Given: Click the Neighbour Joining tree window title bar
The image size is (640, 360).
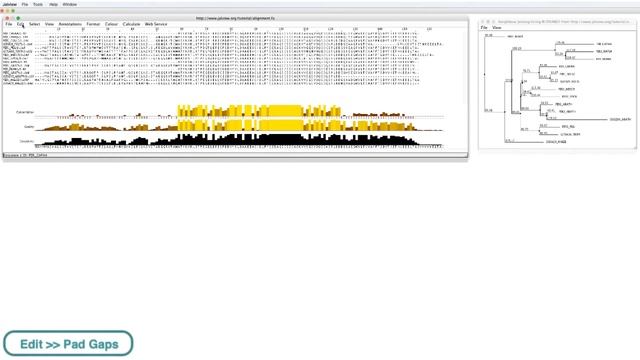Looking at the screenshot, I should pyautogui.click(x=557, y=22).
